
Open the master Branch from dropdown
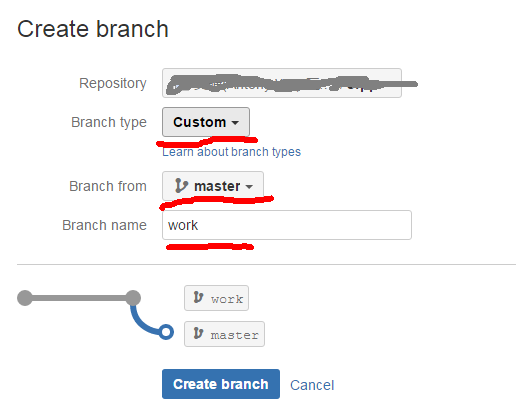(213, 186)
